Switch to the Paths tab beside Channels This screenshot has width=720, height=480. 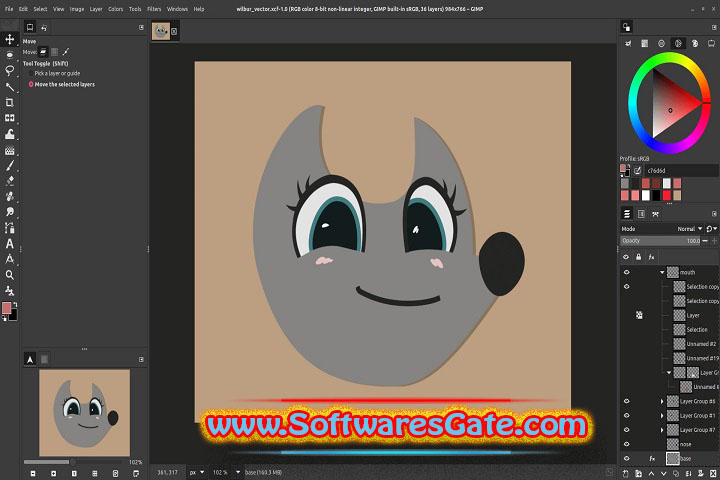coord(656,214)
